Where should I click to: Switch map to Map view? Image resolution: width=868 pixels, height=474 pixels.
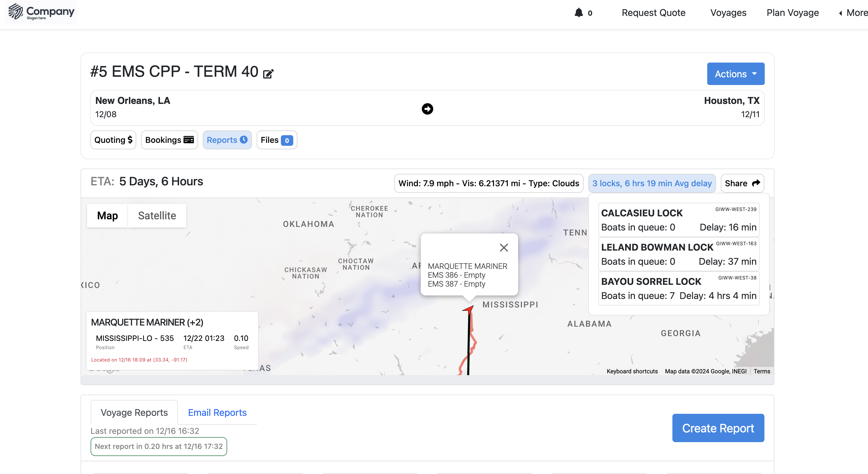click(x=107, y=216)
